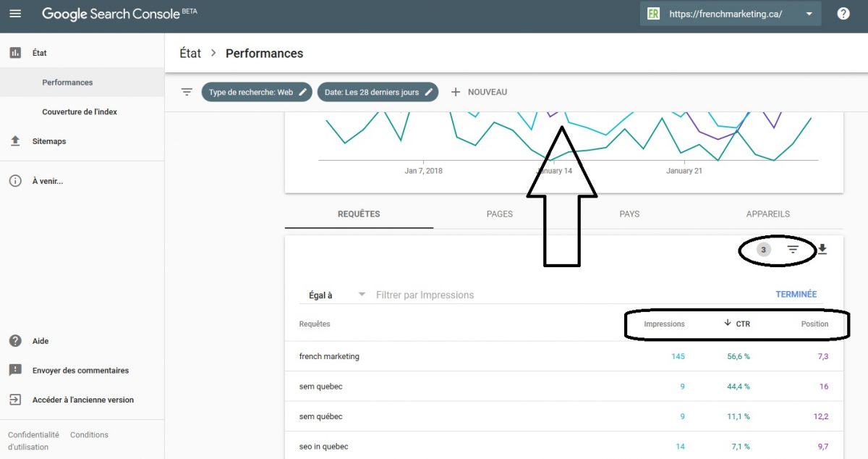Add a new filter with NOUVEAU

point(479,92)
